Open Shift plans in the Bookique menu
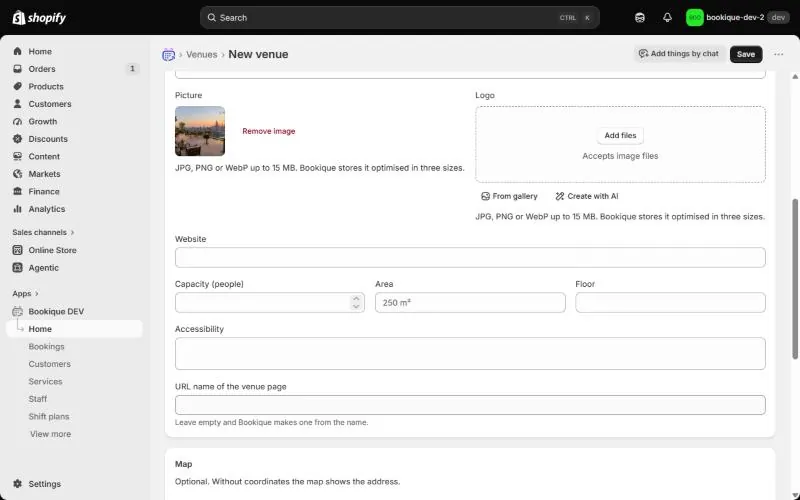The image size is (800, 500). 49,416
